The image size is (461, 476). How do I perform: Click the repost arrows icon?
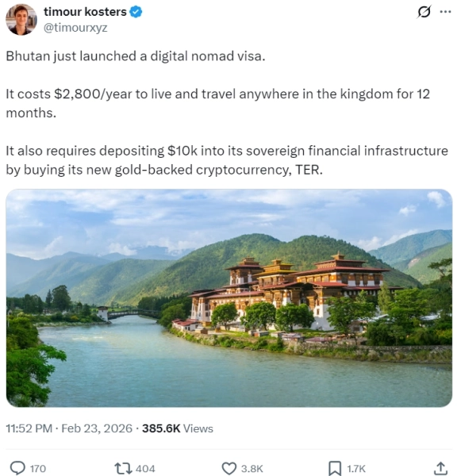[123, 468]
